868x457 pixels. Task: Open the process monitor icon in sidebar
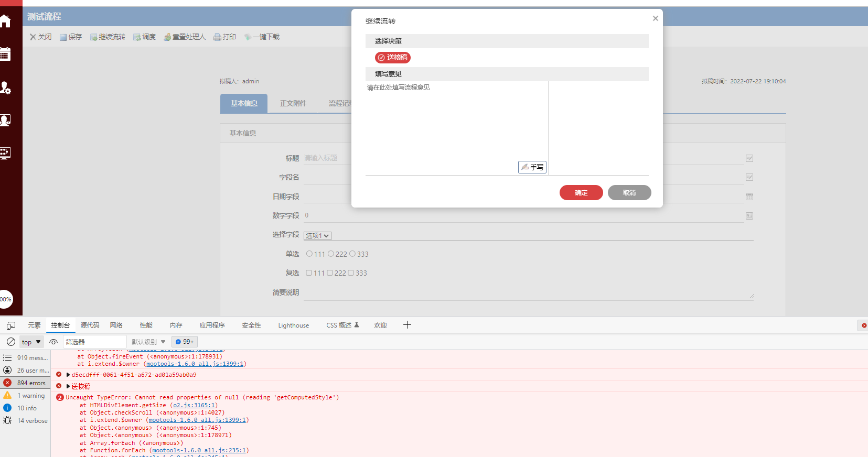(x=5, y=153)
